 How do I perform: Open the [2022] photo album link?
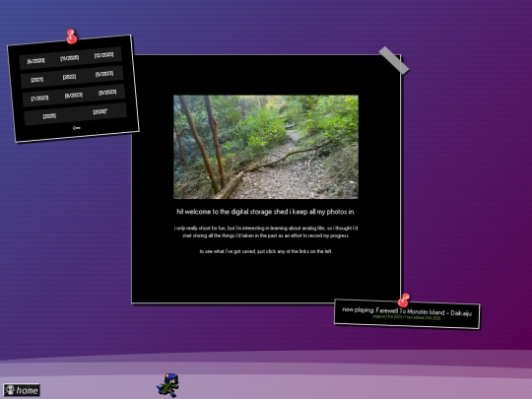point(69,77)
